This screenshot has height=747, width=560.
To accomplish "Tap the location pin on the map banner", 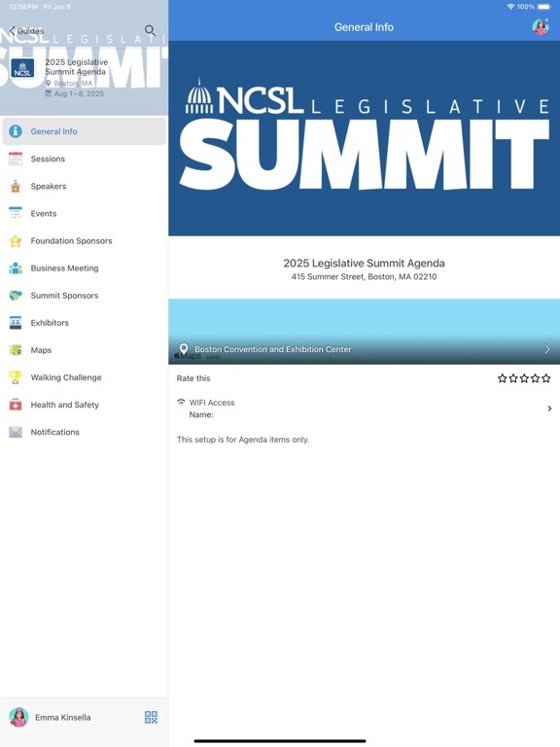I will [x=184, y=349].
